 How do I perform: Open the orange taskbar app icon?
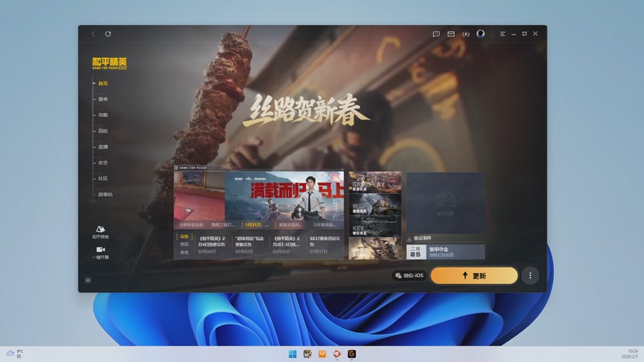point(322,354)
